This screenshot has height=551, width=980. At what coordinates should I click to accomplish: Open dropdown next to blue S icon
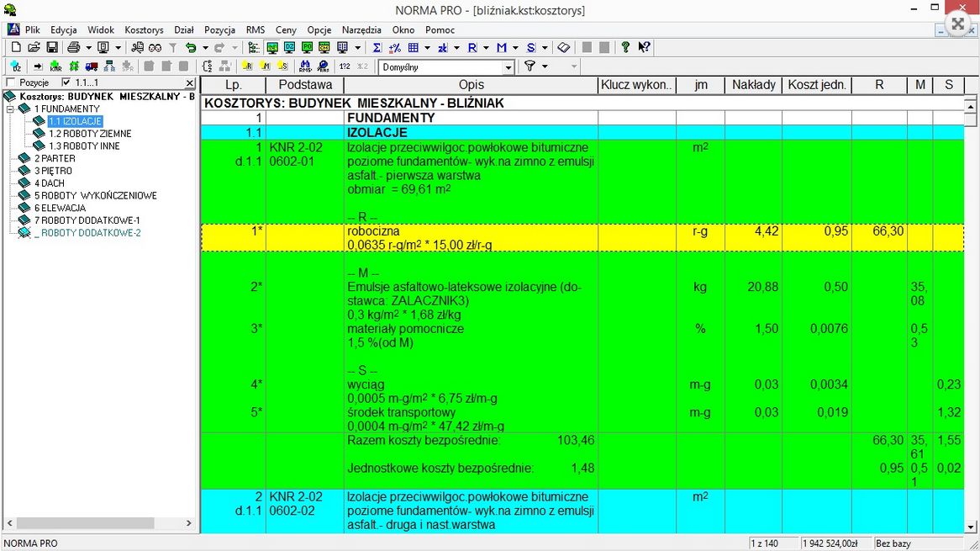click(545, 48)
